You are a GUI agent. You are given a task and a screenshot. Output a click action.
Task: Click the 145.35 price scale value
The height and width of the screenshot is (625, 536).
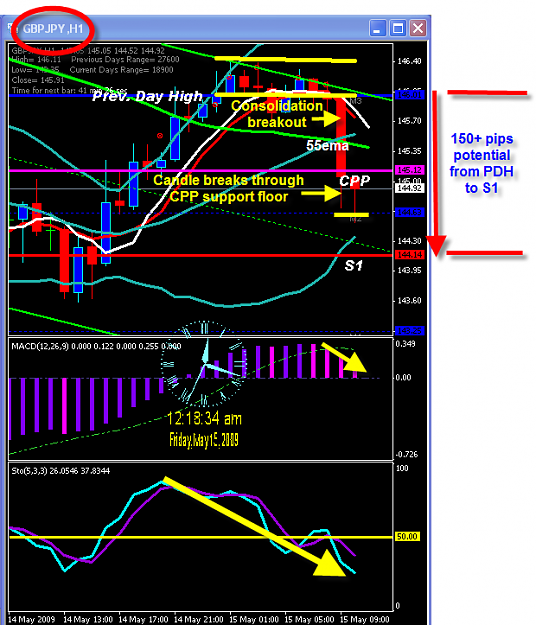[409, 151]
